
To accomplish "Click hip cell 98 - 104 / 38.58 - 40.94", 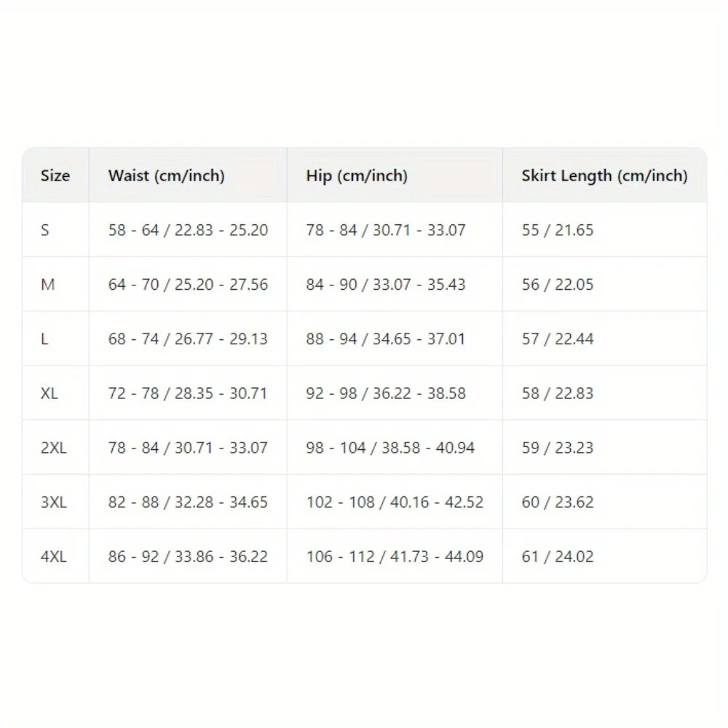I will (390, 448).
